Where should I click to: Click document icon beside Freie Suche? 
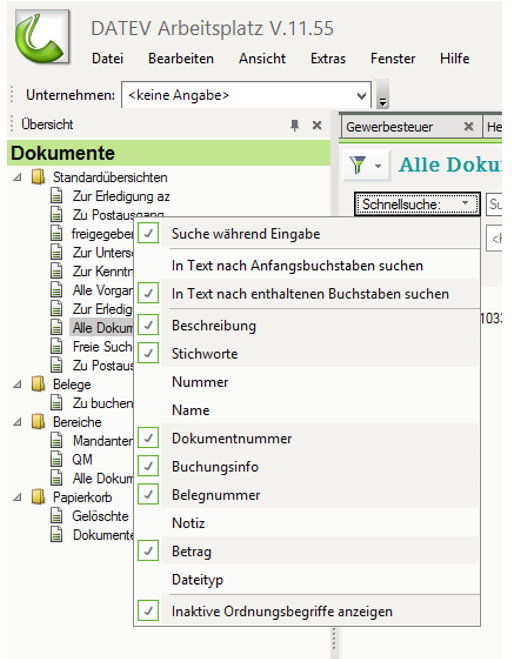coord(56,346)
